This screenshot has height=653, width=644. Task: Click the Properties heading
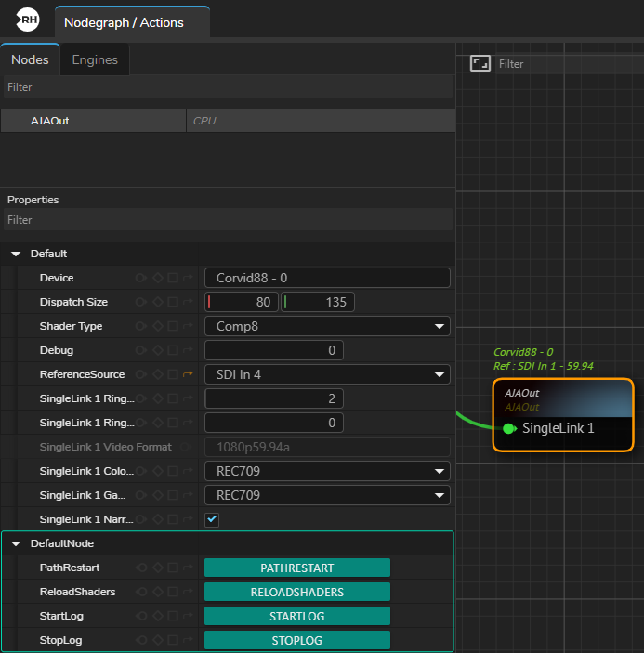tap(33, 200)
